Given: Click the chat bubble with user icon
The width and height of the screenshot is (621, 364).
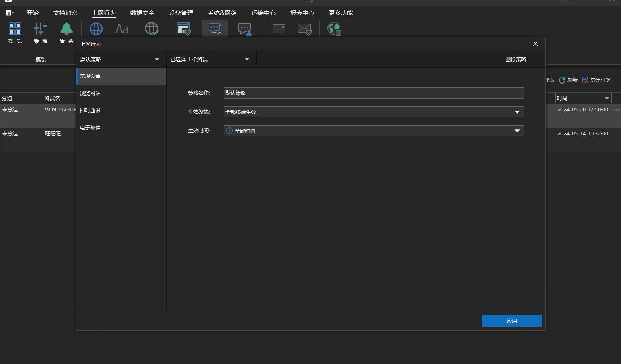Looking at the screenshot, I should tap(245, 29).
